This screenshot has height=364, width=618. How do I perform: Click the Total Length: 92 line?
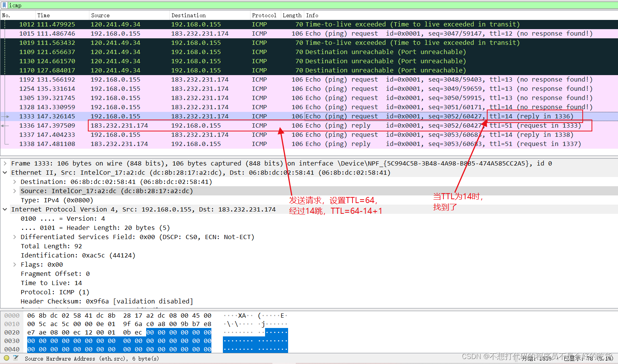coord(51,246)
